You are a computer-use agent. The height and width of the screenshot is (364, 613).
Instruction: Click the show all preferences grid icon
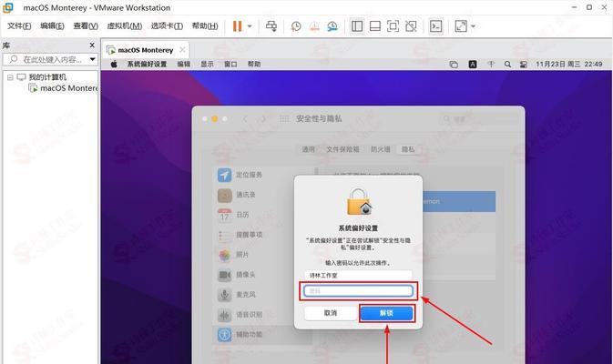coord(284,118)
